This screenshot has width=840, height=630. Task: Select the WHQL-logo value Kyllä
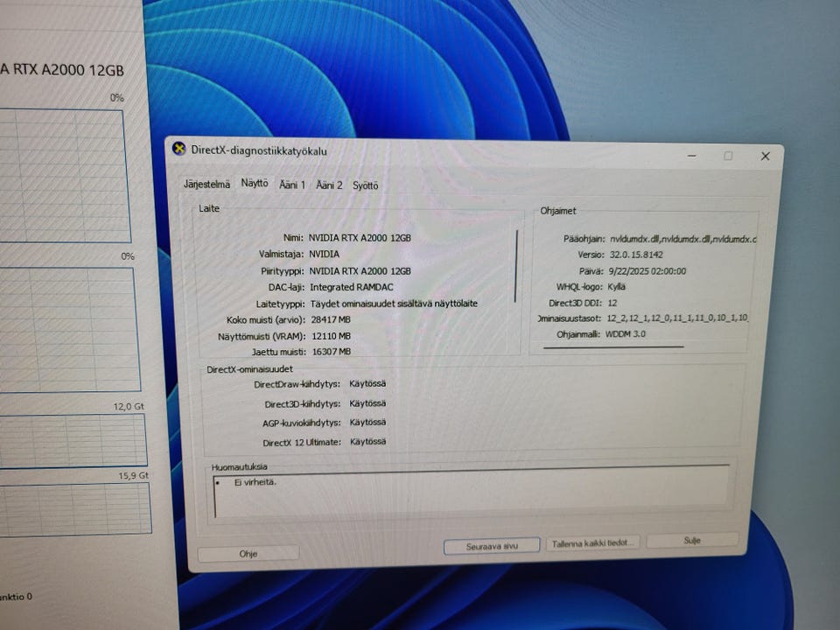(x=616, y=287)
